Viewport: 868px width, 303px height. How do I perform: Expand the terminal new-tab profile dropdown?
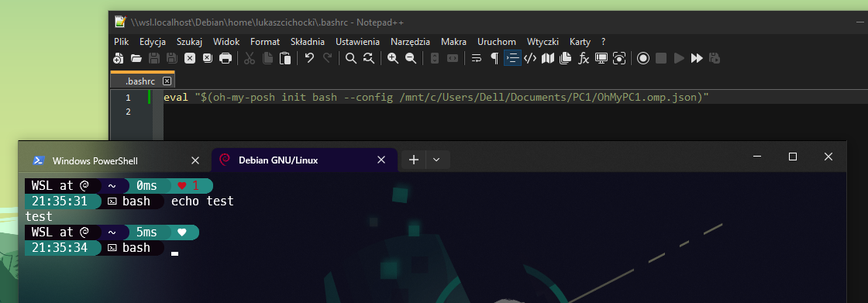pos(436,160)
